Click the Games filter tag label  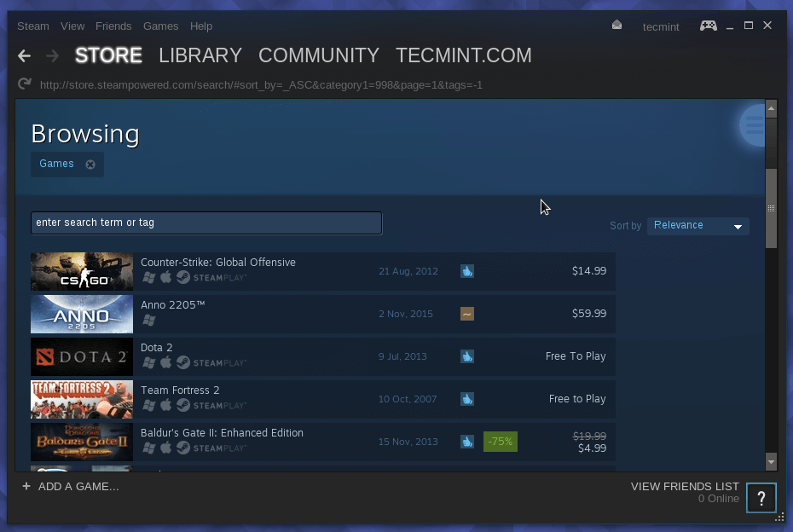click(x=56, y=164)
